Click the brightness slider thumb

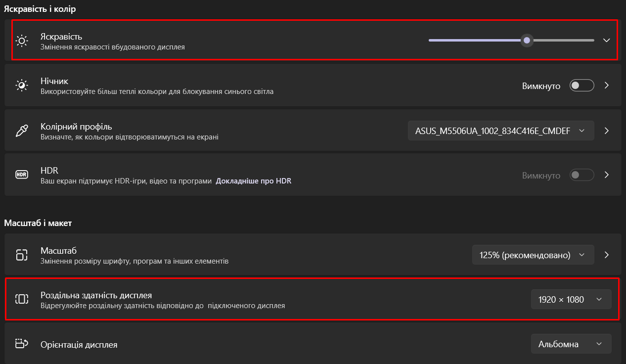point(527,41)
